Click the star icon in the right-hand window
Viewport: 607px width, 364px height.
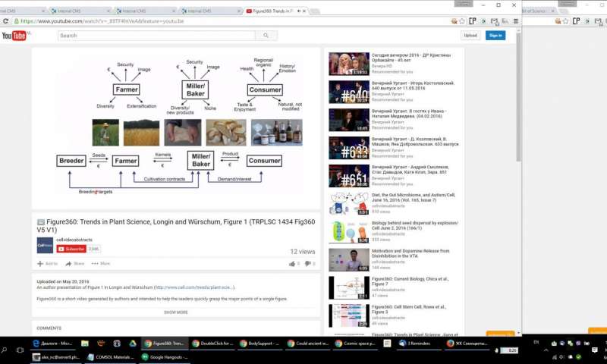coord(565,21)
